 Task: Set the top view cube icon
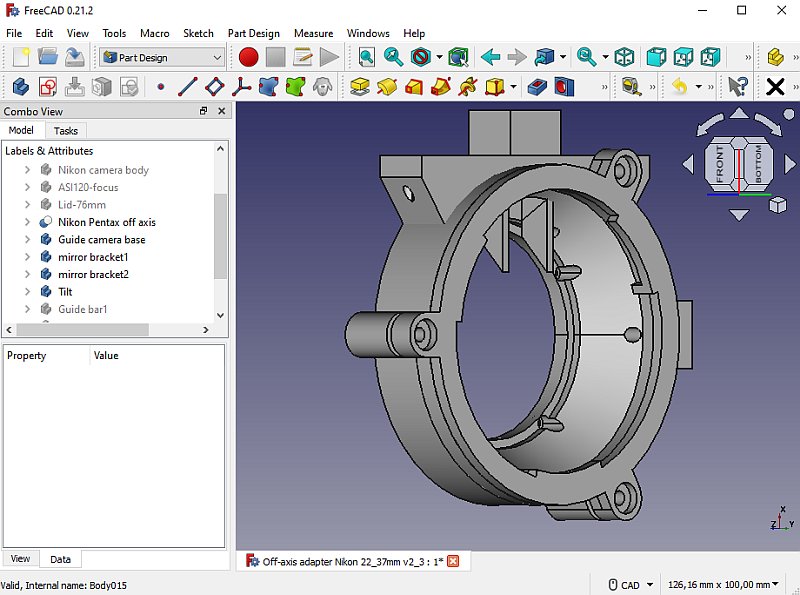pos(684,57)
